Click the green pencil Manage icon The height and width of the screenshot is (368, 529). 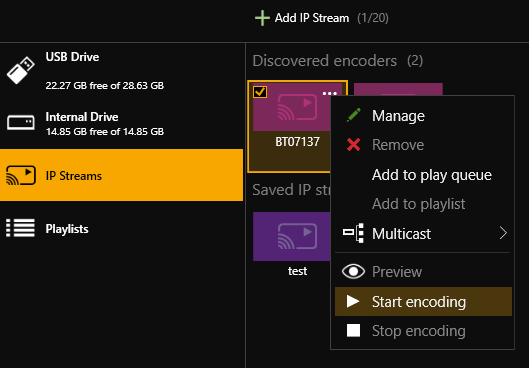[x=354, y=115]
